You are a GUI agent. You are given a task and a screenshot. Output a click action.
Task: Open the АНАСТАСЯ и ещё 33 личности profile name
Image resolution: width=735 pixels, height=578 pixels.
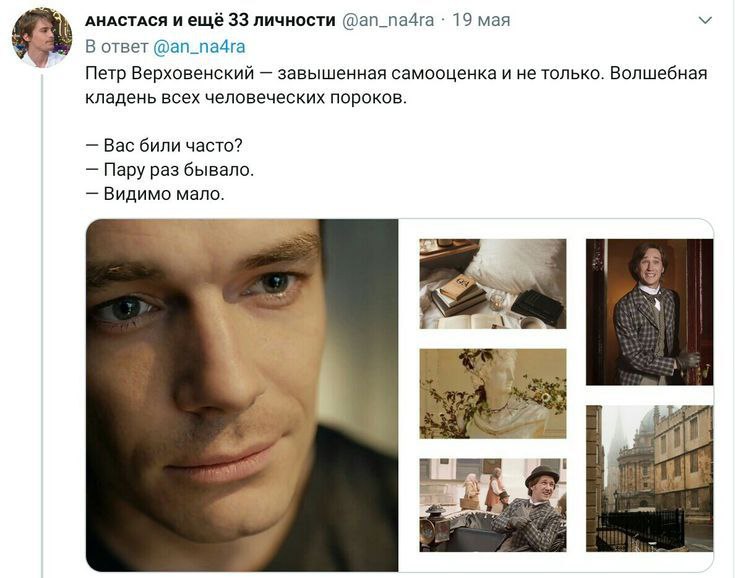[210, 20]
